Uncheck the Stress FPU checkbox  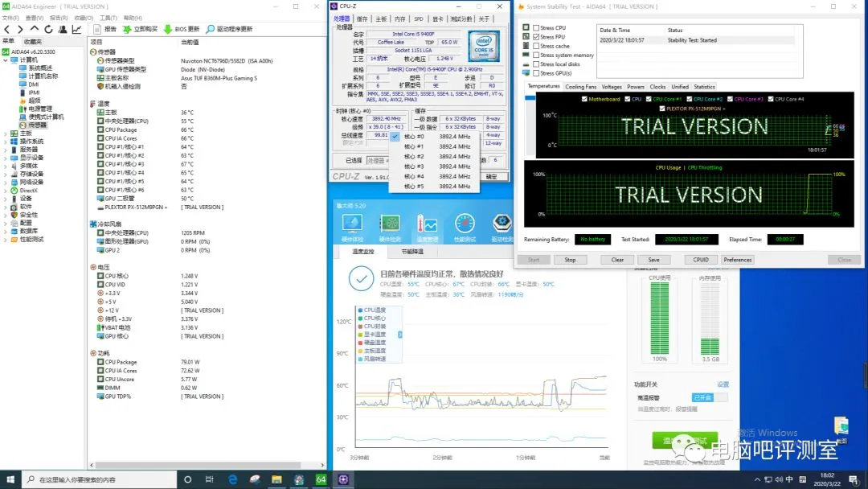[x=536, y=36]
